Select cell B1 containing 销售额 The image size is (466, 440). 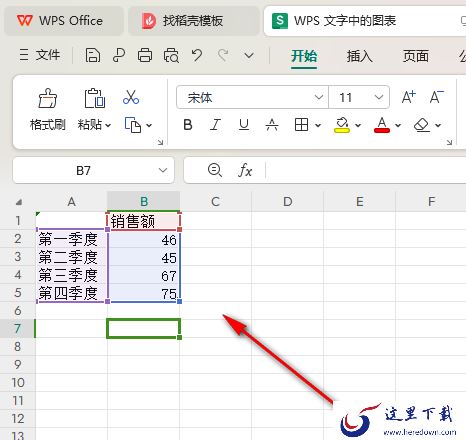(144, 221)
